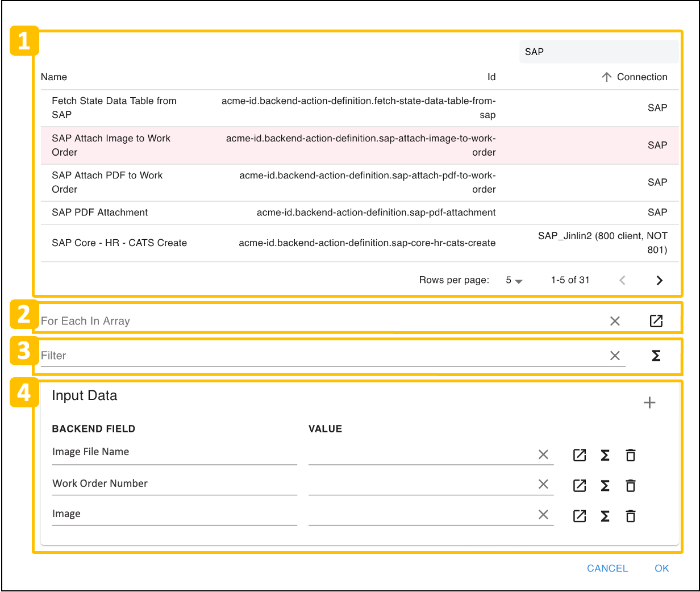Open formula sigma for Image File Name
The width and height of the screenshot is (700, 592).
coord(605,455)
